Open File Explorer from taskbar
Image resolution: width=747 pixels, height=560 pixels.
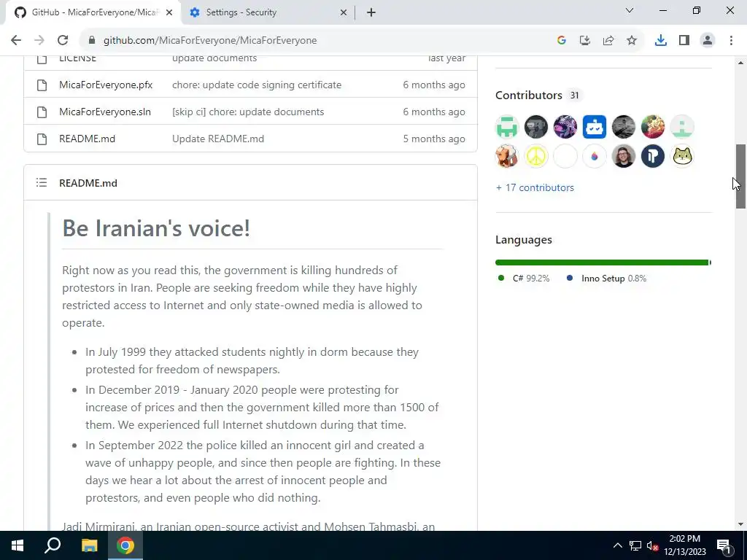click(x=89, y=545)
